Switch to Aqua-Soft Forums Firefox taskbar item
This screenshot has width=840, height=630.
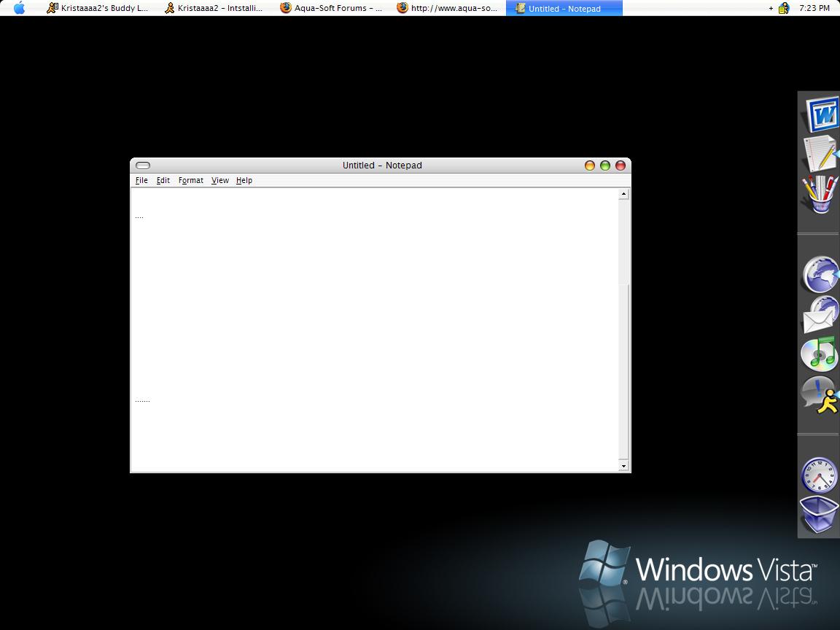pyautogui.click(x=331, y=8)
